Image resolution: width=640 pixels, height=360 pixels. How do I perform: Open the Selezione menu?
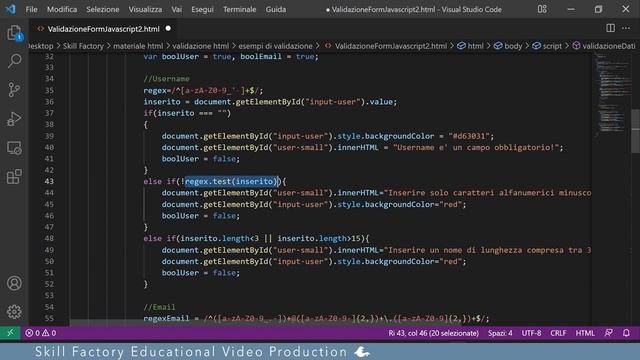tap(102, 9)
